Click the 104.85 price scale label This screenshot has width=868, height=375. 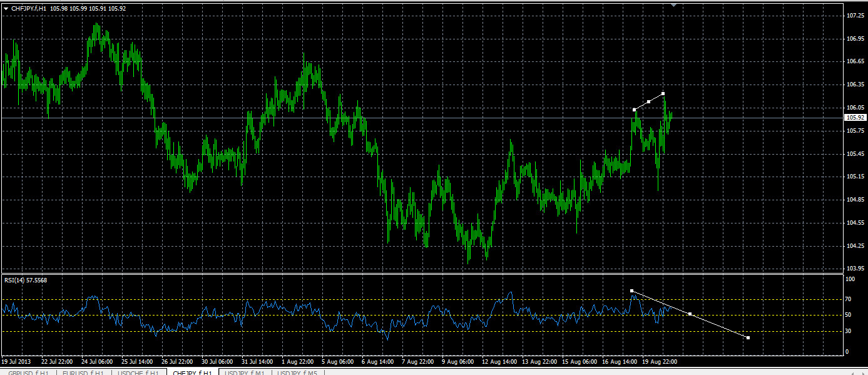click(854, 200)
